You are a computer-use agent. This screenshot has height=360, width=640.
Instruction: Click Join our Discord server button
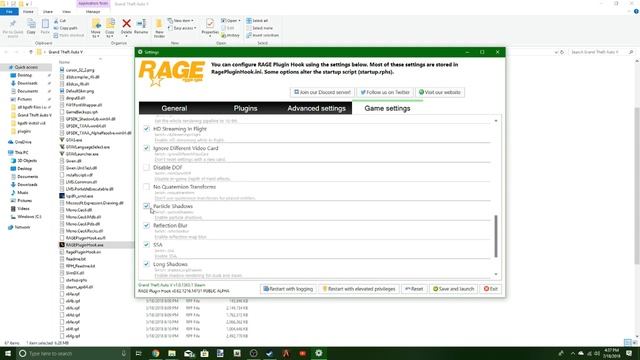tap(322, 92)
